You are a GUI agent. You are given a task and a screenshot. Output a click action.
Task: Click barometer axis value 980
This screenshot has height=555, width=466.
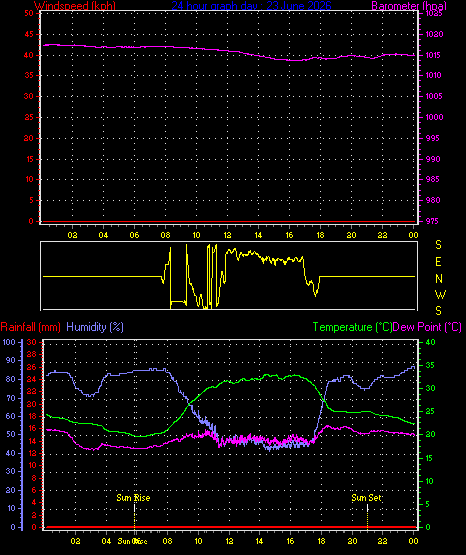tap(433, 200)
